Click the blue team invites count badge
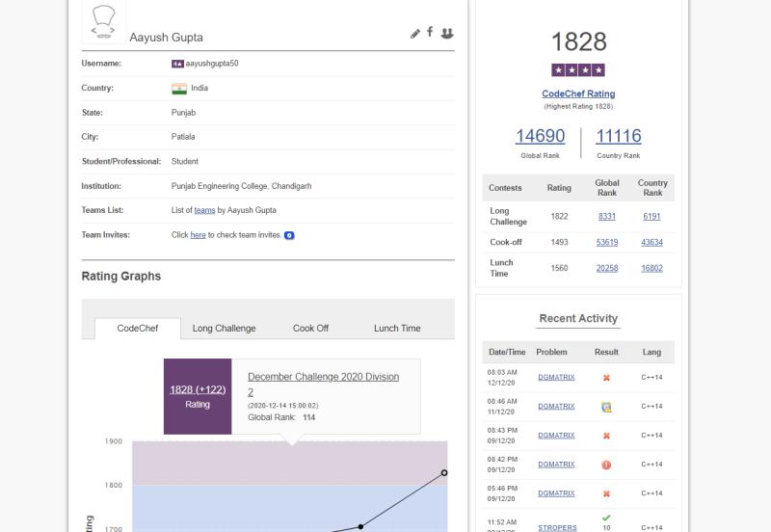Screen dimensions: 771x532 point(289,235)
